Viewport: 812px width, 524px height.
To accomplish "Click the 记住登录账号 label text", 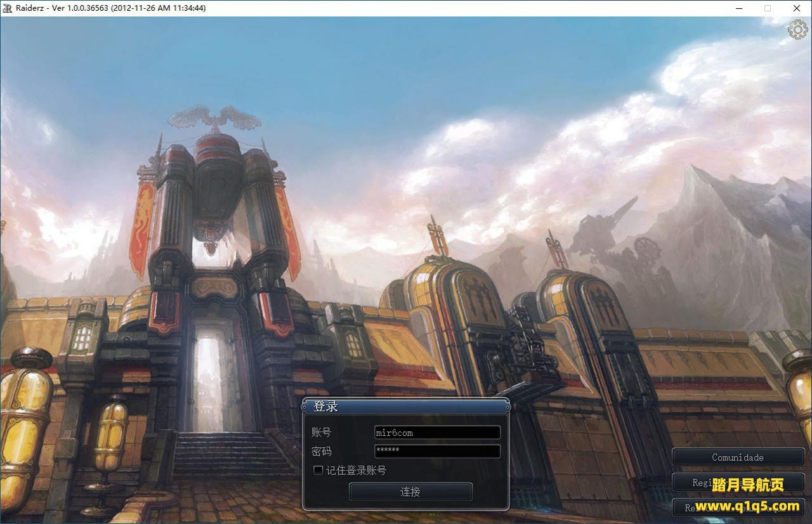I will coord(356,470).
